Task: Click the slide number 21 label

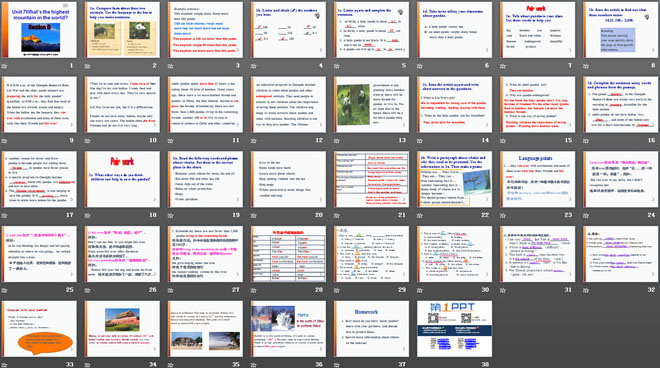Action: pyautogui.click(x=402, y=215)
